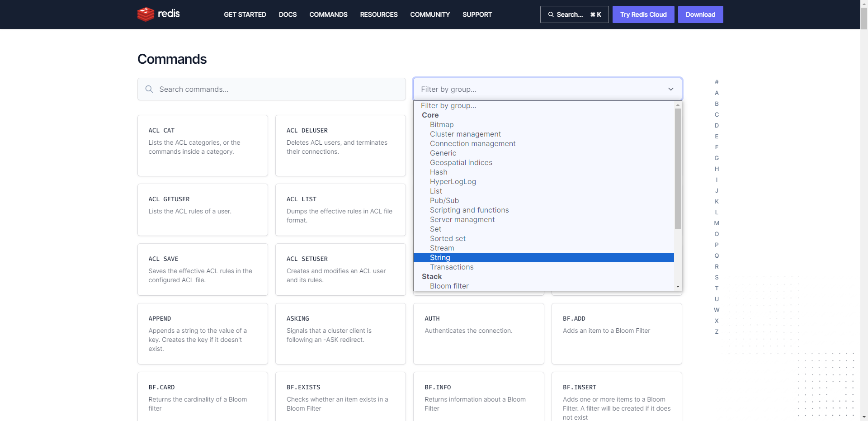The height and width of the screenshot is (421, 868).
Task: Pick the HyperLogLog option
Action: coord(544,181)
